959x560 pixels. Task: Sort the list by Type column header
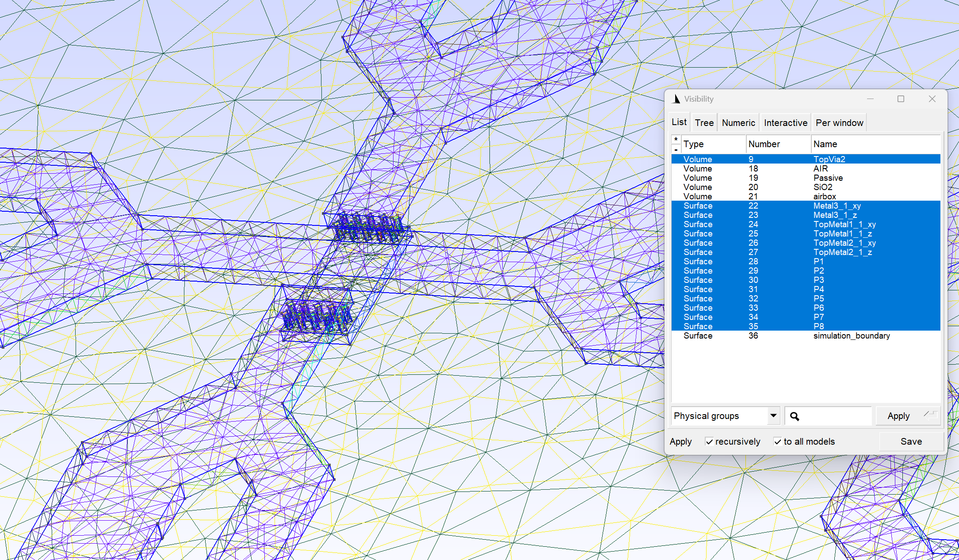[x=713, y=144]
